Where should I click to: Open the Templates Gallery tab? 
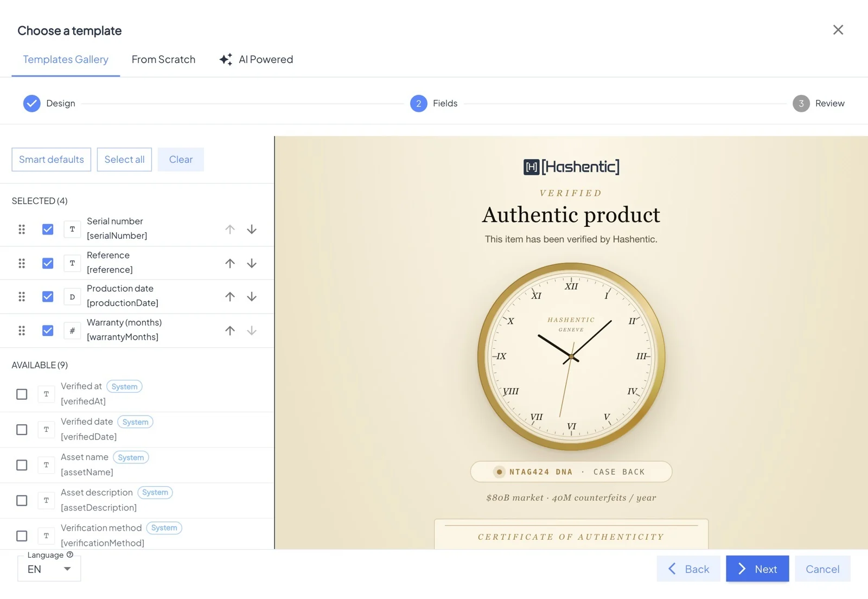[66, 59]
